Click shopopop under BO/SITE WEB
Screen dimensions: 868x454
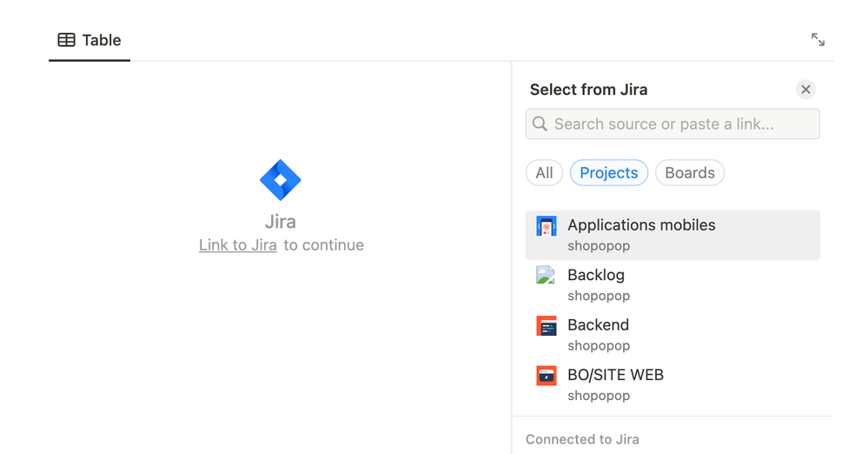(599, 395)
